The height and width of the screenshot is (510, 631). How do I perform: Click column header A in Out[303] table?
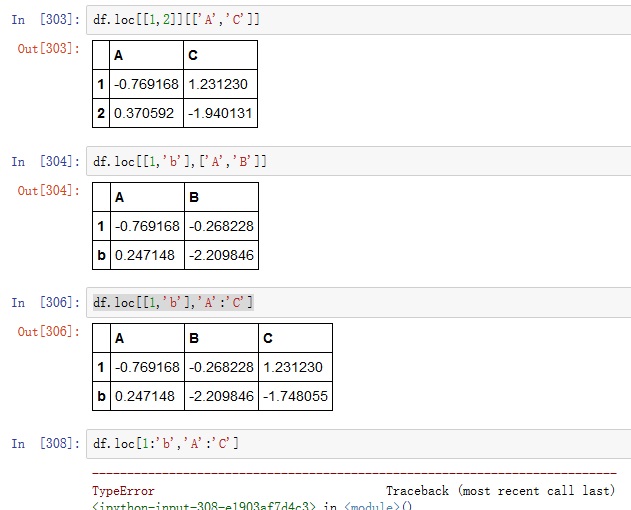point(118,55)
